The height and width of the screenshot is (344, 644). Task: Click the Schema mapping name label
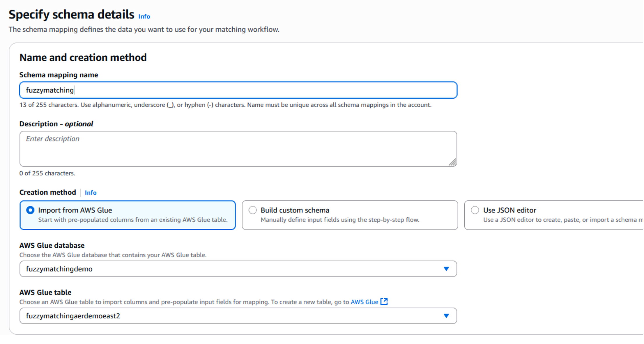(x=59, y=75)
